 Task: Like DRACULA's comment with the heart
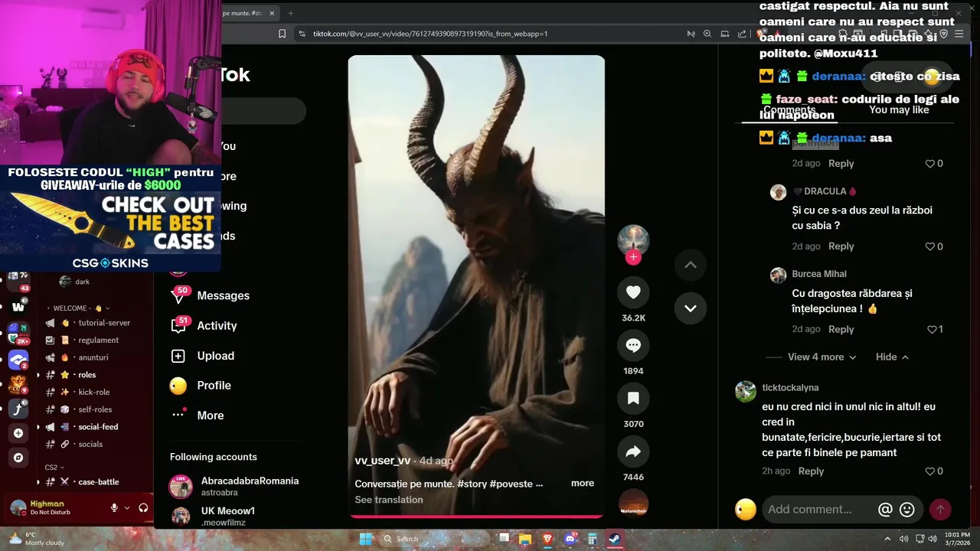point(930,246)
